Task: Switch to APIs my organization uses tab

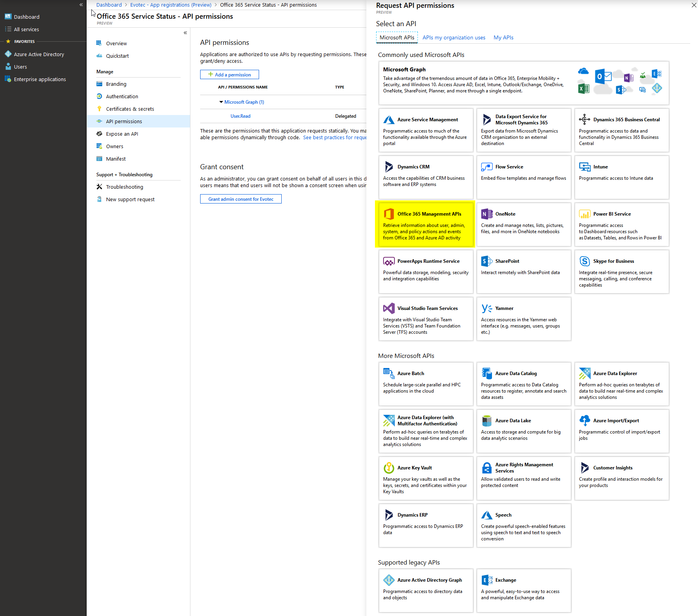Action: (454, 37)
